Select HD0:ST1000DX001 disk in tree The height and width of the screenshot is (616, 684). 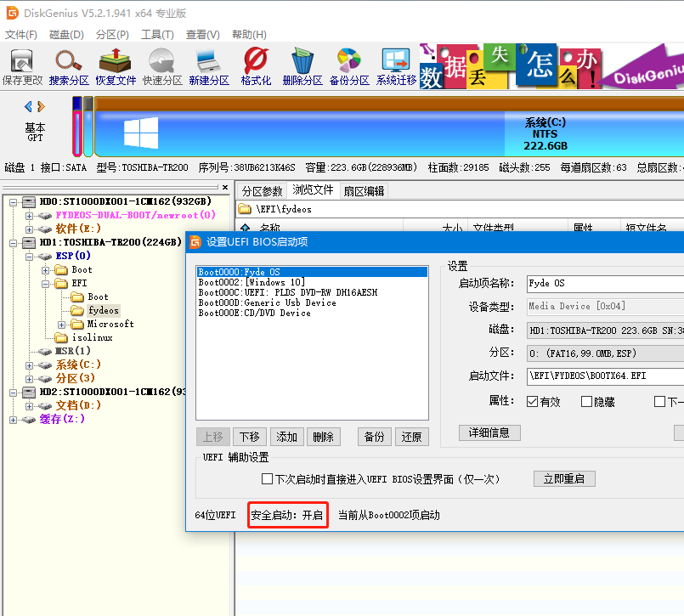point(125,201)
